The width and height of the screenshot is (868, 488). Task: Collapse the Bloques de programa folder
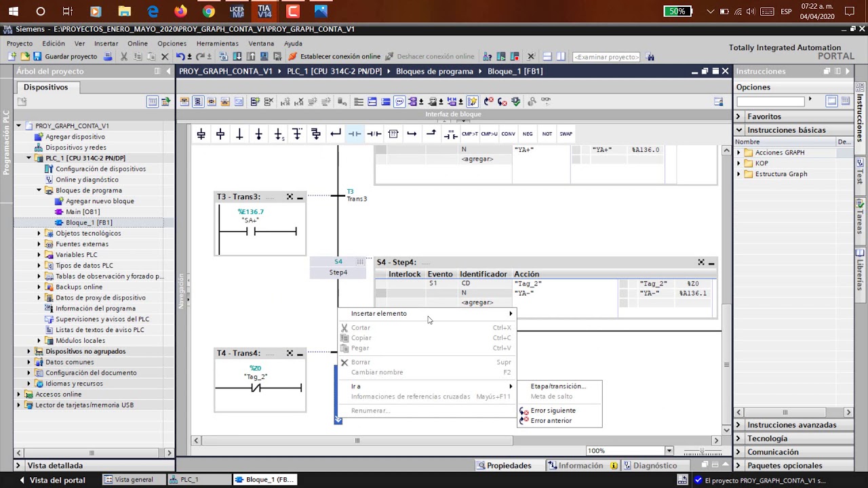pyautogui.click(x=39, y=190)
